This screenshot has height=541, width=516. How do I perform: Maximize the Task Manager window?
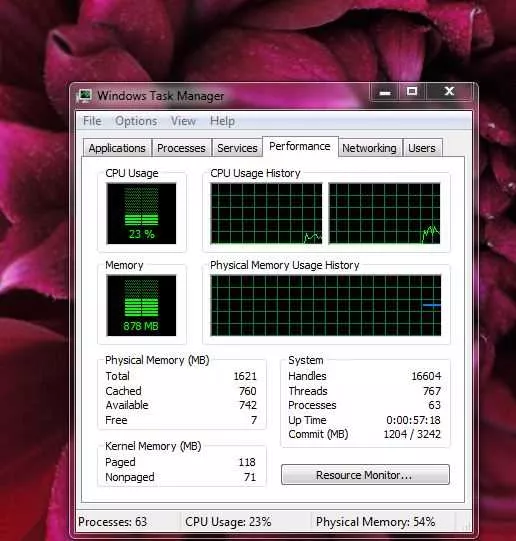coord(412,92)
